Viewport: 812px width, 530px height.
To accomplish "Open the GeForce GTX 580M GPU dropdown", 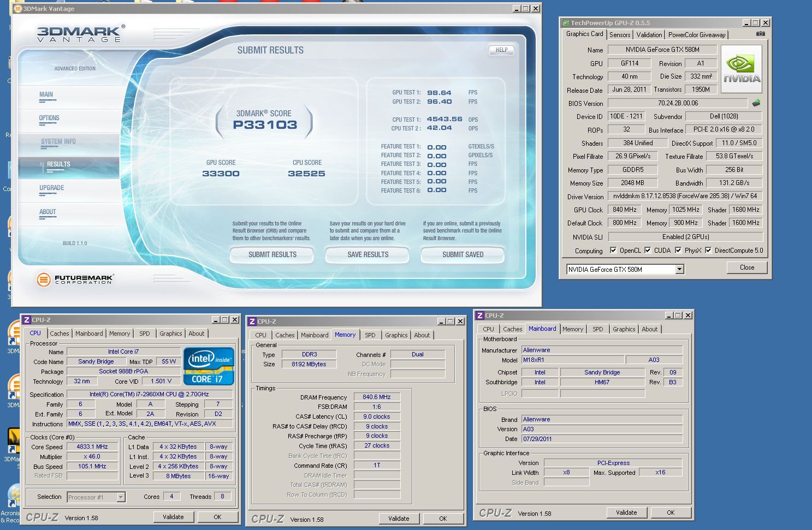I will coord(679,269).
